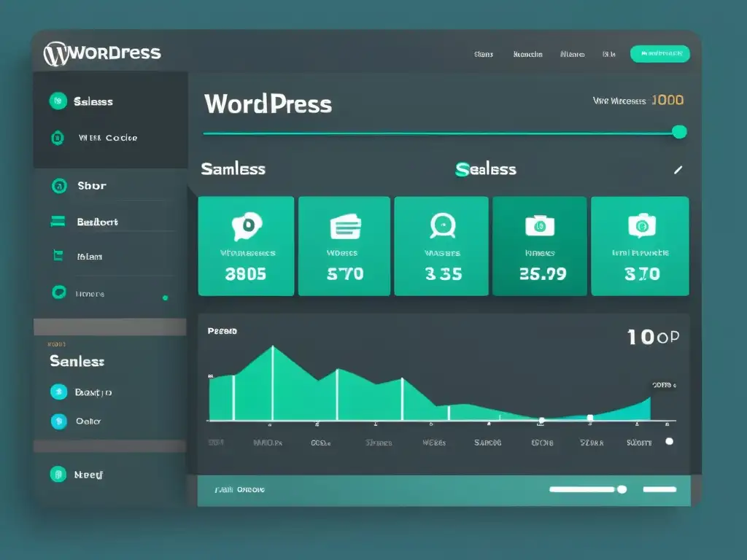Click the gray bar above the Sanless section
The image size is (747, 560).
coord(110,327)
